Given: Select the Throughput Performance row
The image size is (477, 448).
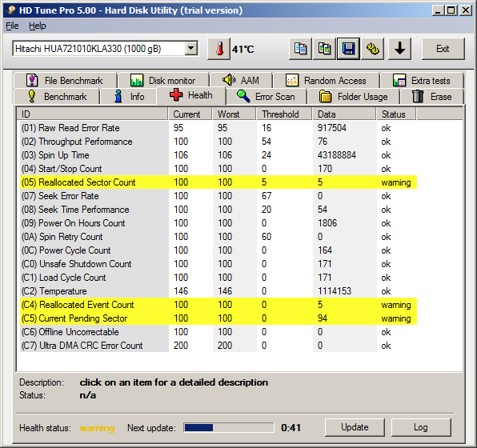Looking at the screenshot, I should coord(218,142).
